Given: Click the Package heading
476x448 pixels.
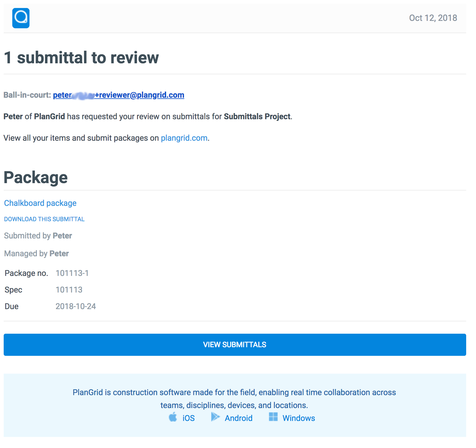Looking at the screenshot, I should point(36,177).
